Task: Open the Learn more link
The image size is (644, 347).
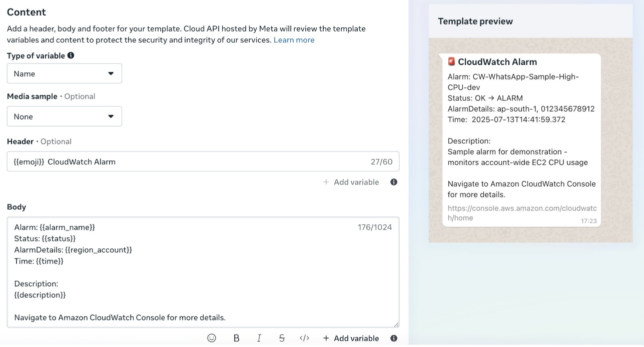Action: point(294,40)
